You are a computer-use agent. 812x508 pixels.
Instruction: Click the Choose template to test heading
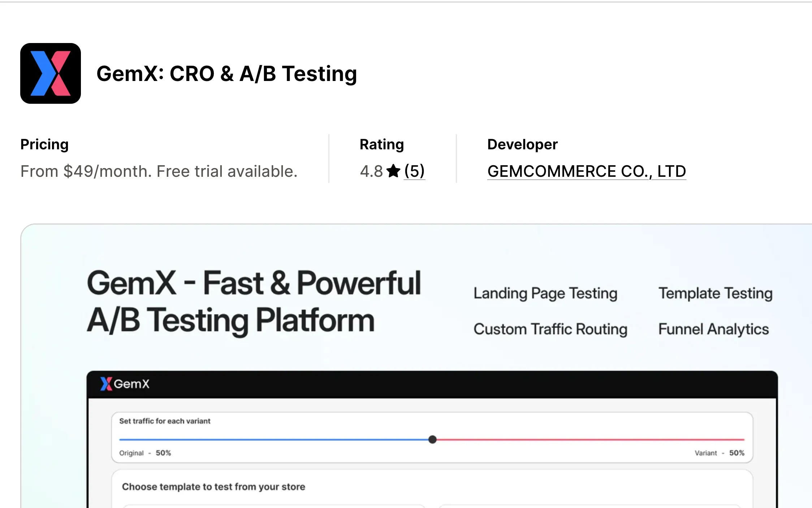pos(213,487)
